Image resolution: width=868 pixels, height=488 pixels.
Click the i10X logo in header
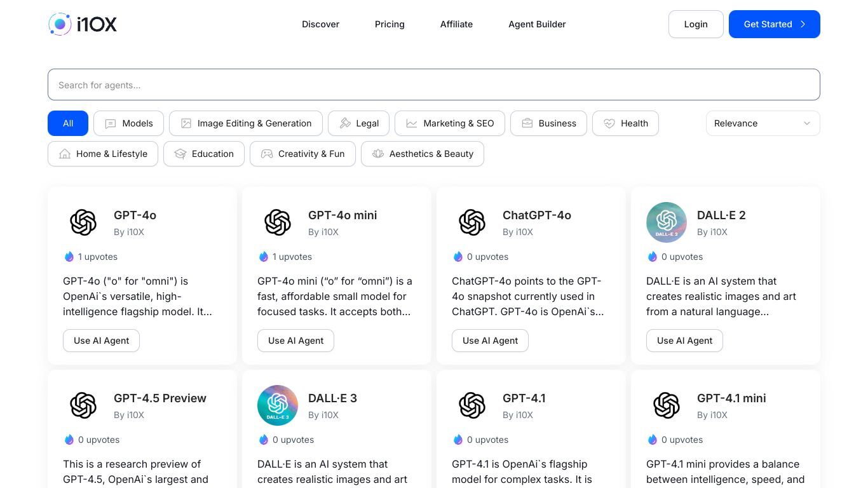[83, 24]
